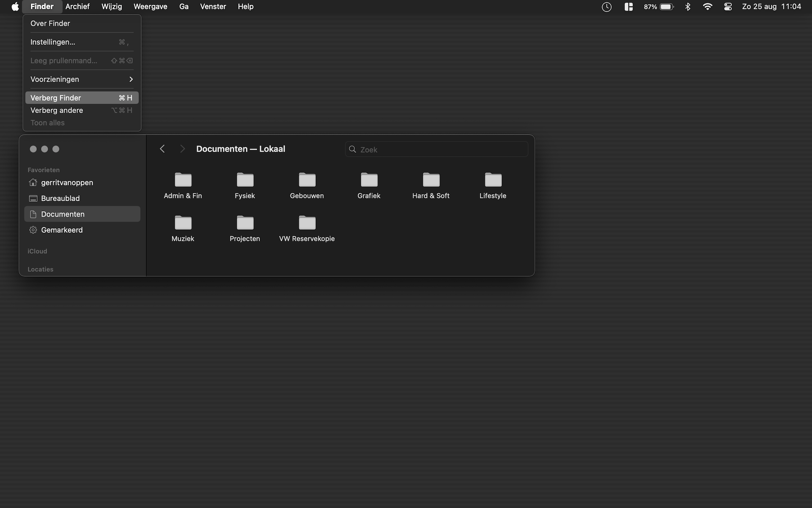This screenshot has width=812, height=508.
Task: Open Gemarkeerd in Favorieten sidebar
Action: [x=62, y=230]
